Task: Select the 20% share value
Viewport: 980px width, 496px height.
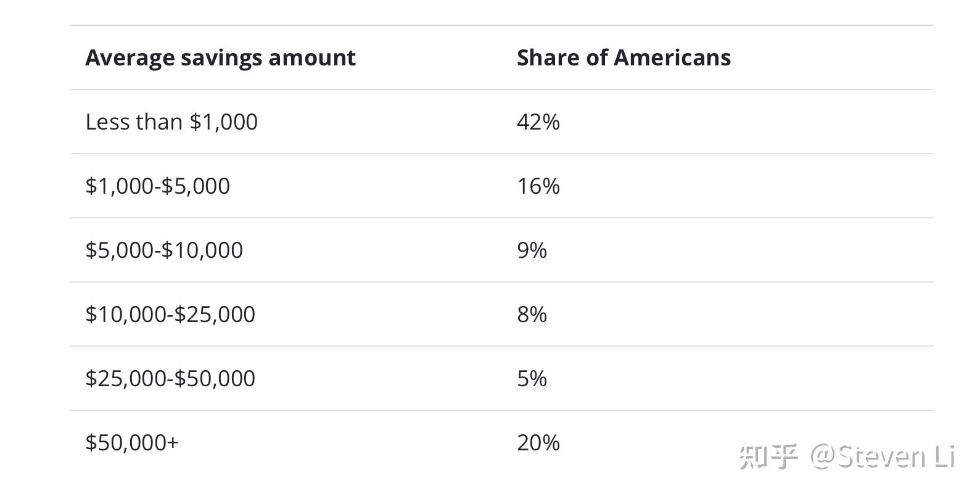Action: (x=538, y=443)
